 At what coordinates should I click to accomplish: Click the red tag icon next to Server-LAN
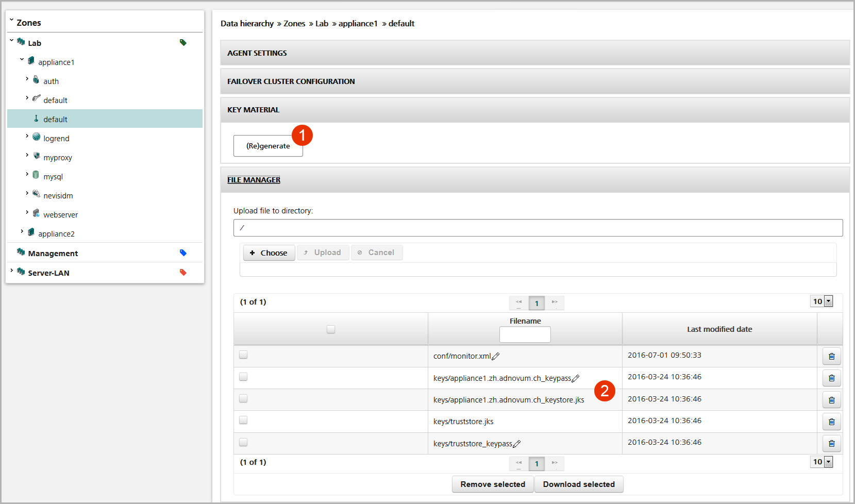pos(183,272)
